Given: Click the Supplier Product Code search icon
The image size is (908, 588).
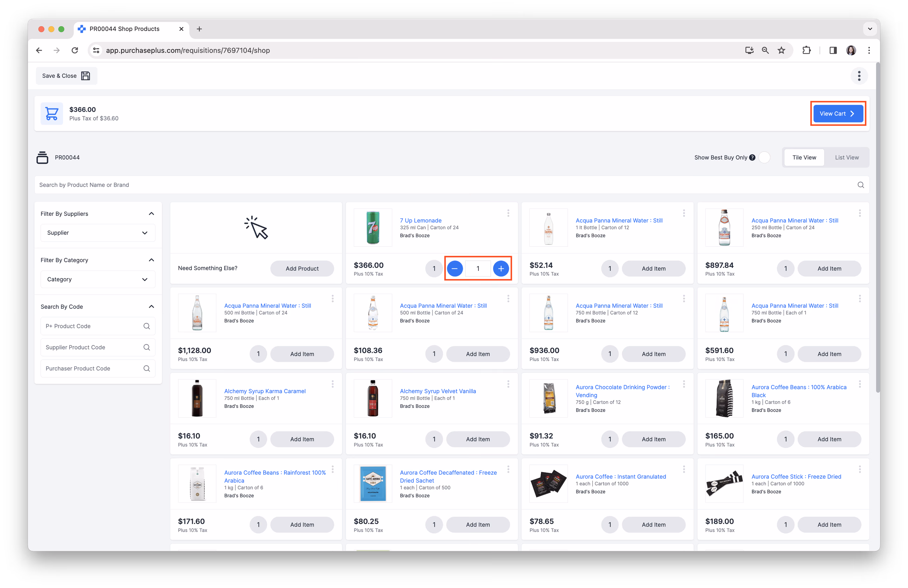Looking at the screenshot, I should pyautogui.click(x=146, y=347).
